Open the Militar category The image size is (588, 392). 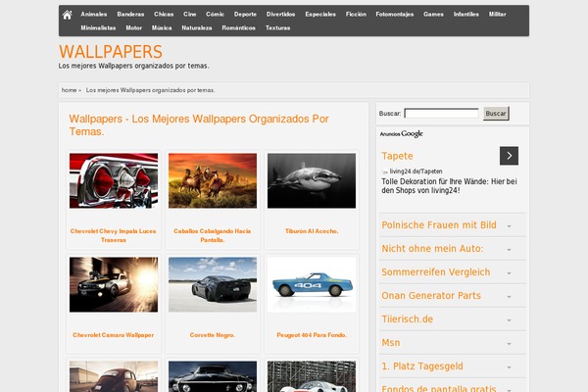[x=497, y=15]
